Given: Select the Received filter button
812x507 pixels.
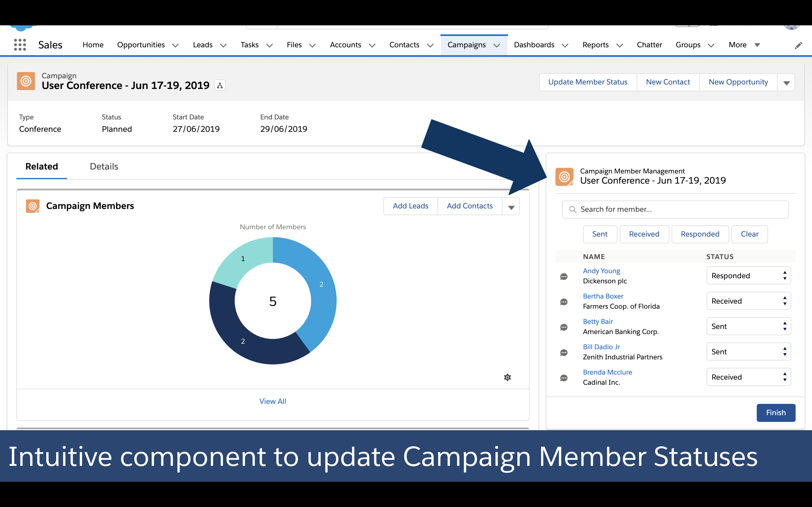Looking at the screenshot, I should tap(644, 234).
